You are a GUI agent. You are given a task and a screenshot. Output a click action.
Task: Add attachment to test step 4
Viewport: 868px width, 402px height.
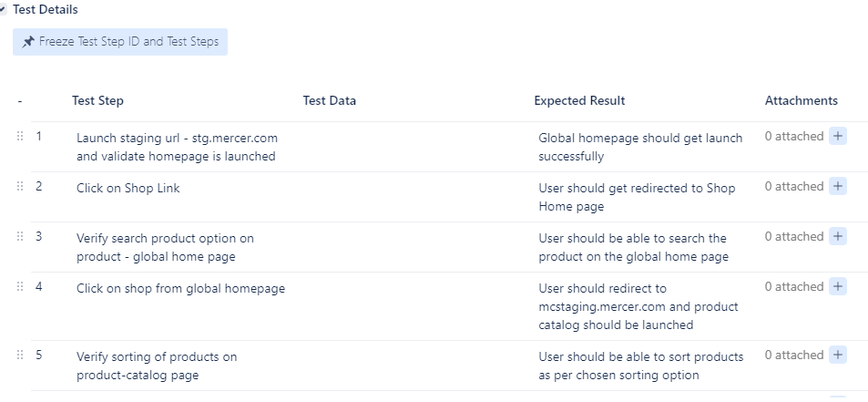[838, 286]
